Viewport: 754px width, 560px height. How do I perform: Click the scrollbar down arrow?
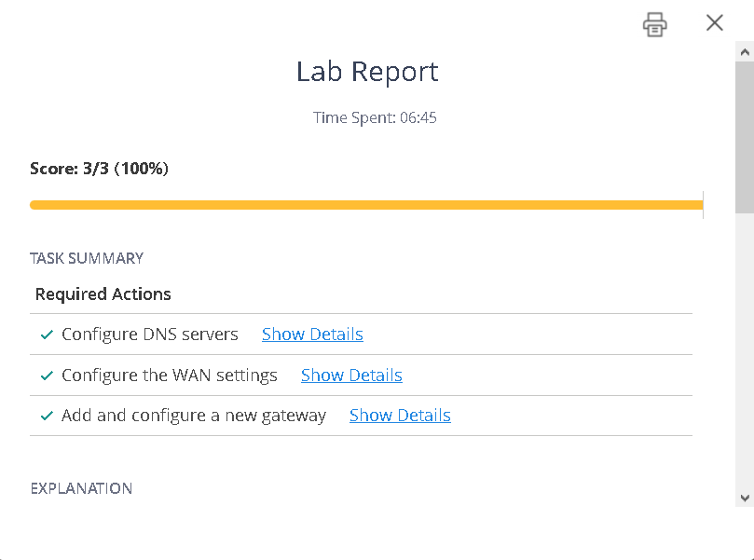point(744,498)
